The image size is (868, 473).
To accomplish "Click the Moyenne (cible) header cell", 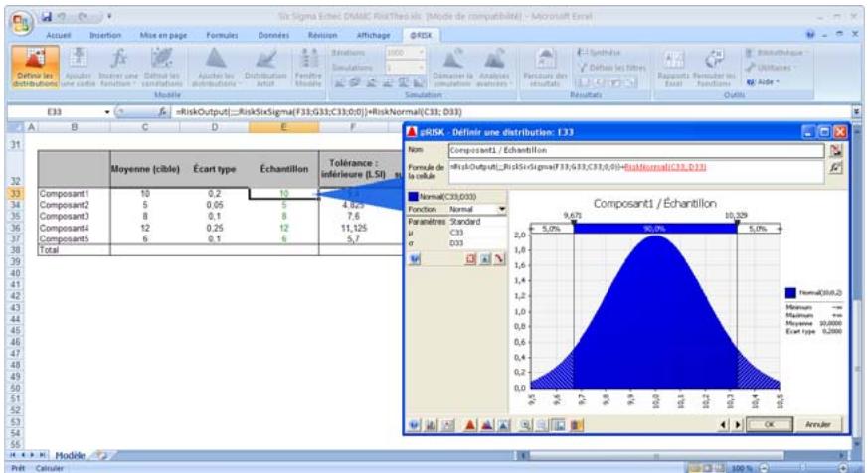I will coord(145,169).
